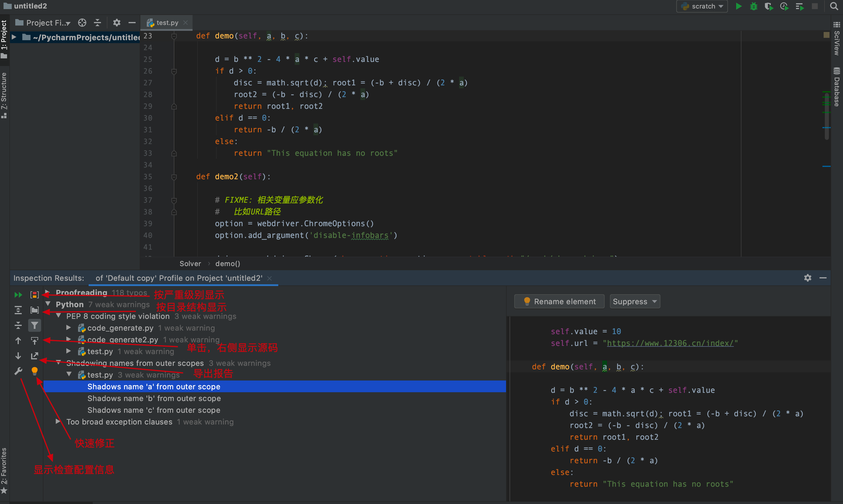Click the Stop process square icon
Viewport: 843px width, 504px height.
[x=815, y=6]
